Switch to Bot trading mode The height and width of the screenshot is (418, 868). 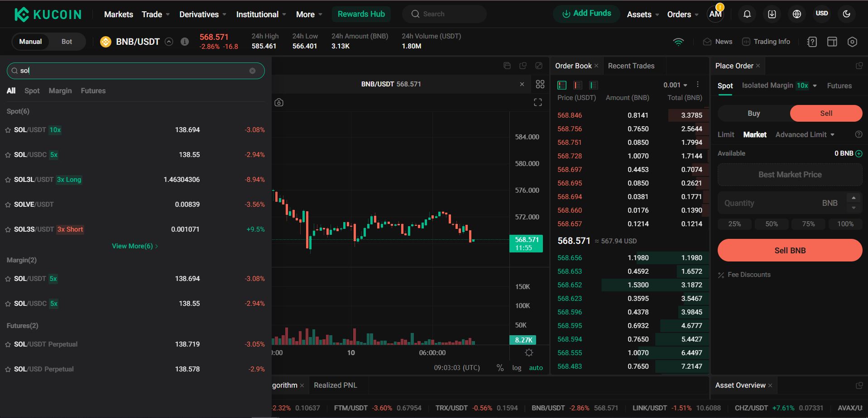[67, 42]
